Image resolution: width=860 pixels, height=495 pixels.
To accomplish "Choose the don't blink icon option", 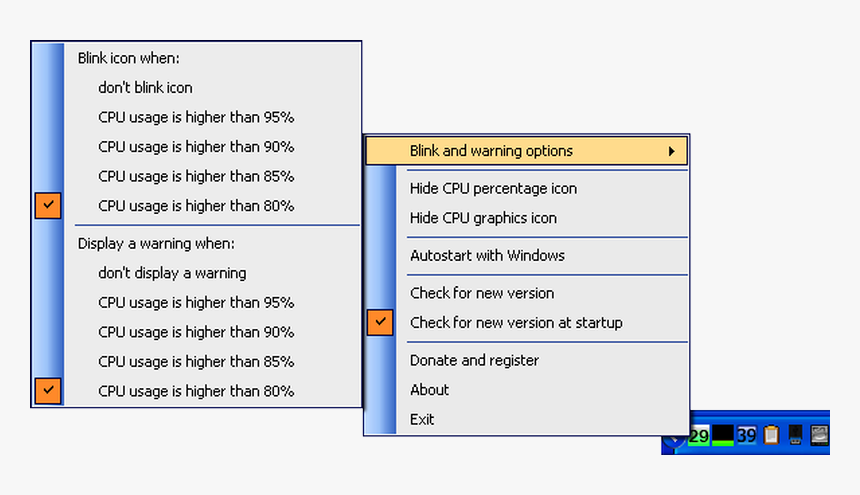I will [x=145, y=88].
